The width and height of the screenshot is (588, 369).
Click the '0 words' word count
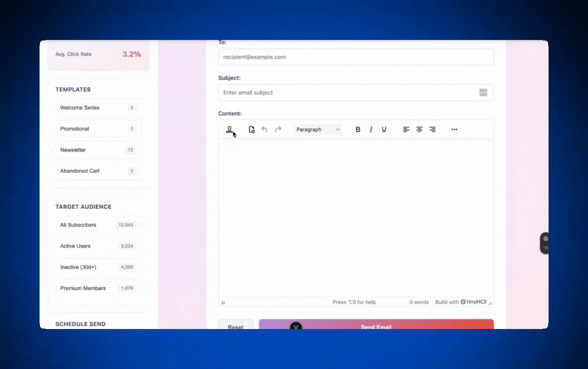pyautogui.click(x=419, y=302)
